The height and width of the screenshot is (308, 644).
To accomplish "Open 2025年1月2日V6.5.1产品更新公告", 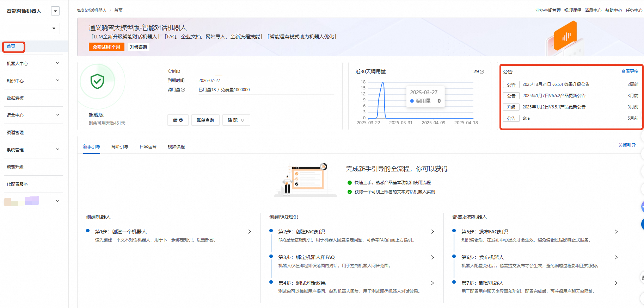I will point(554,107).
